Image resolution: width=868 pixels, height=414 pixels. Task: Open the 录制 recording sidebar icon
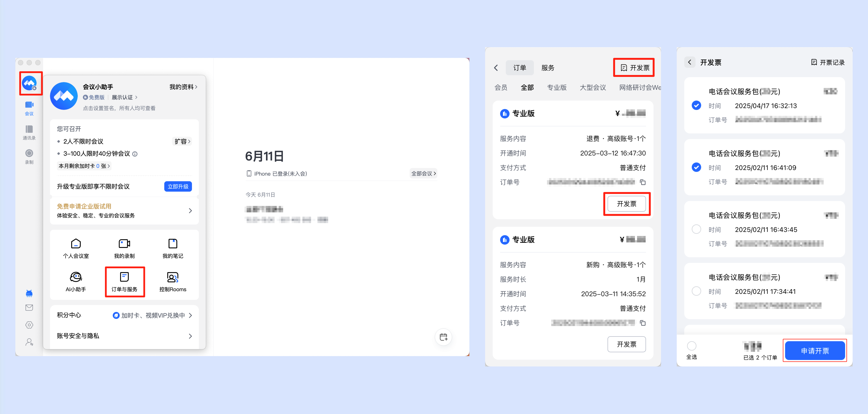coord(29,157)
